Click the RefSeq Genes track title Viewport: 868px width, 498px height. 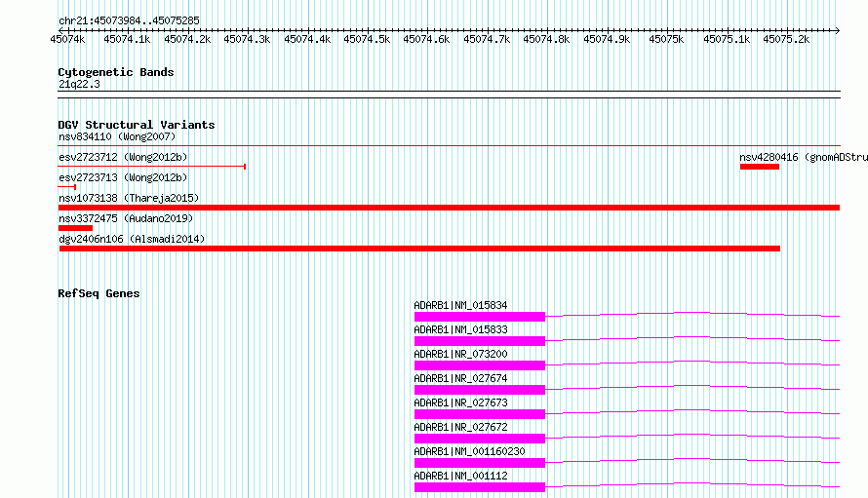pos(99,293)
